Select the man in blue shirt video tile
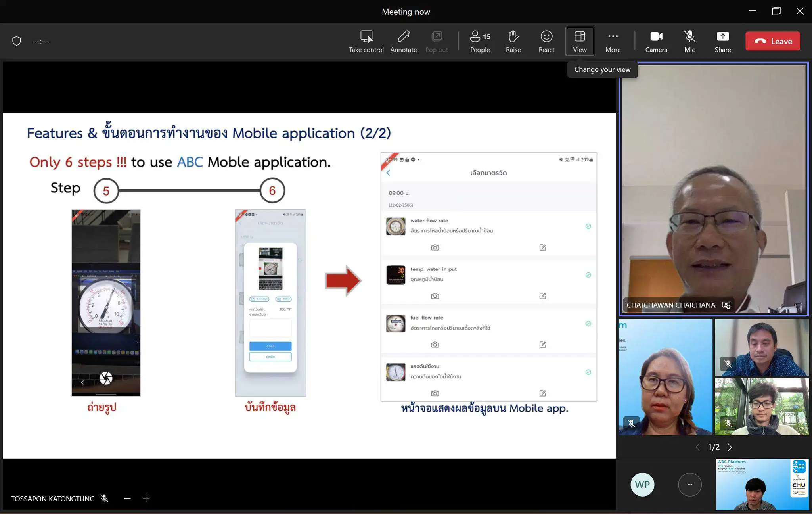 [x=762, y=347]
